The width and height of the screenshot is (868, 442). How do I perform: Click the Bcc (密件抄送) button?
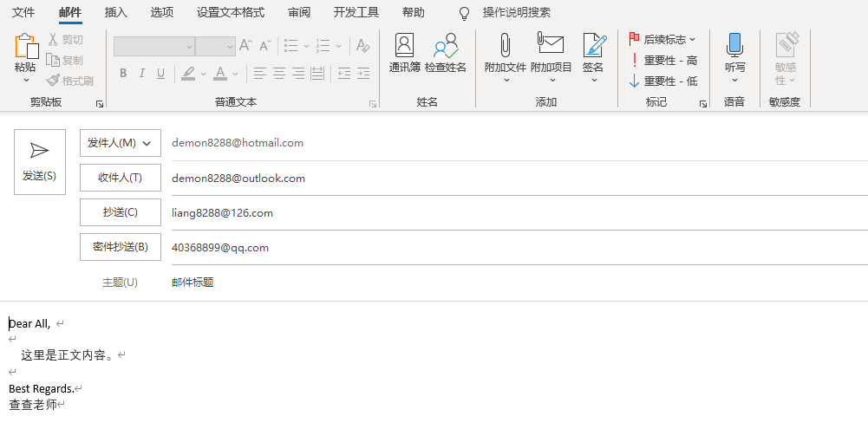[x=121, y=247]
